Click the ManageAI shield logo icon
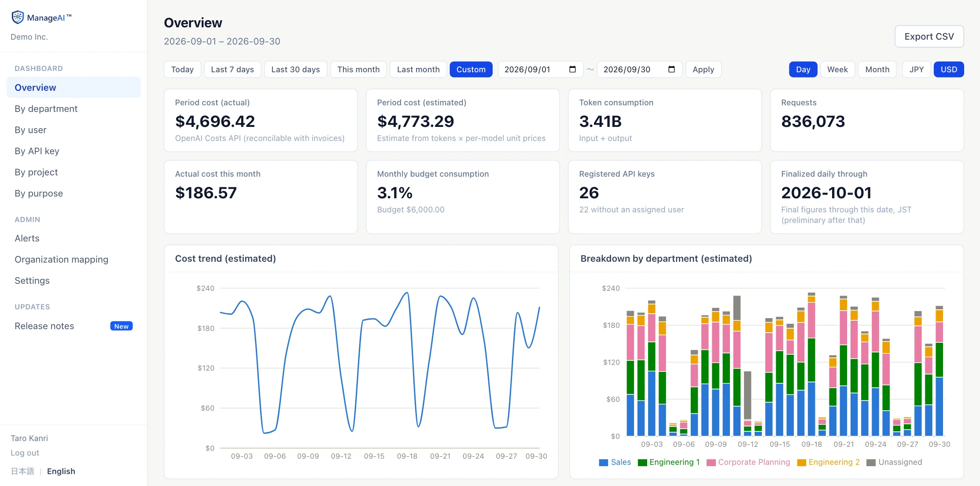980x486 pixels. coord(18,17)
